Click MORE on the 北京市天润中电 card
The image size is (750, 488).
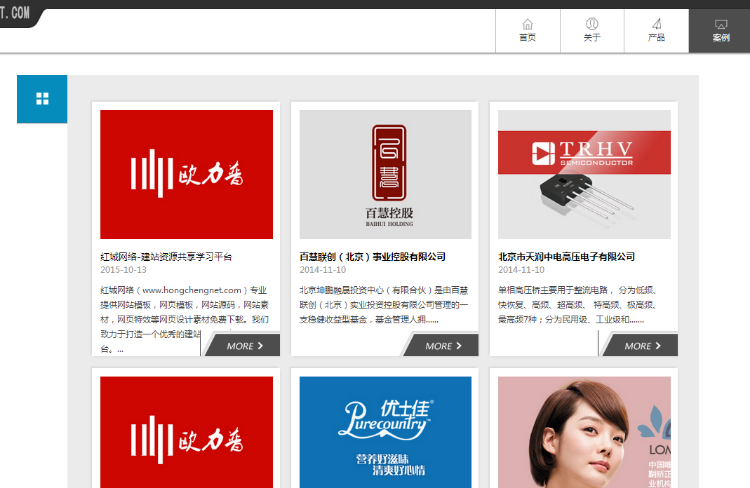click(640, 345)
